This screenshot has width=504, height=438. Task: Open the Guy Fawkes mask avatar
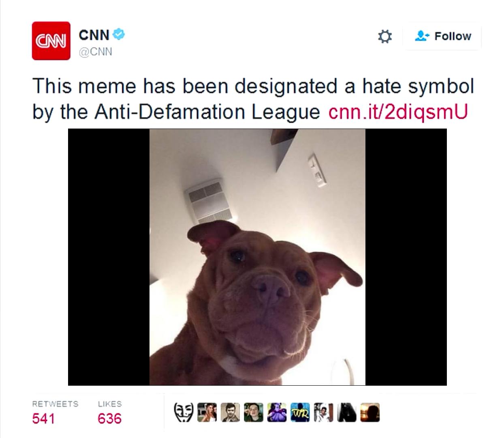tap(184, 412)
